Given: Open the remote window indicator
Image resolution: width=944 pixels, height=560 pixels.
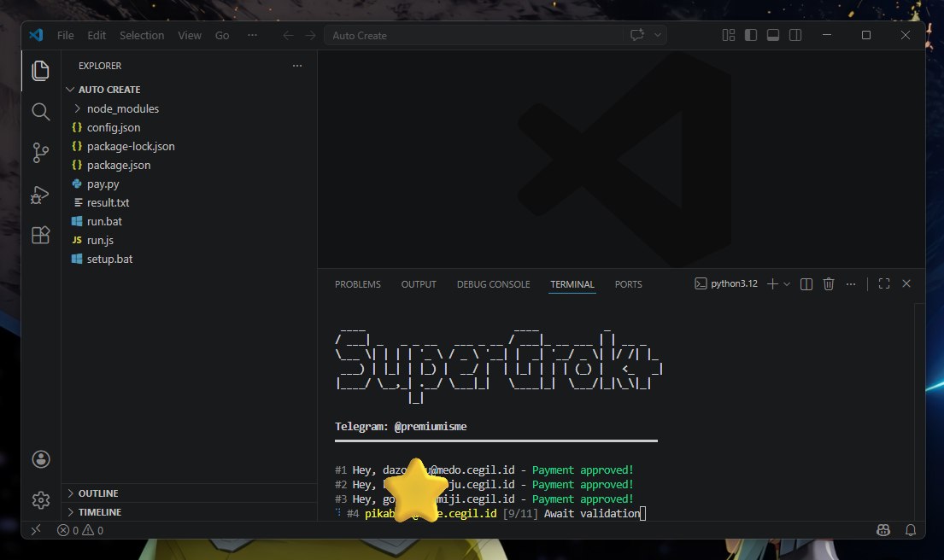Looking at the screenshot, I should (36, 530).
